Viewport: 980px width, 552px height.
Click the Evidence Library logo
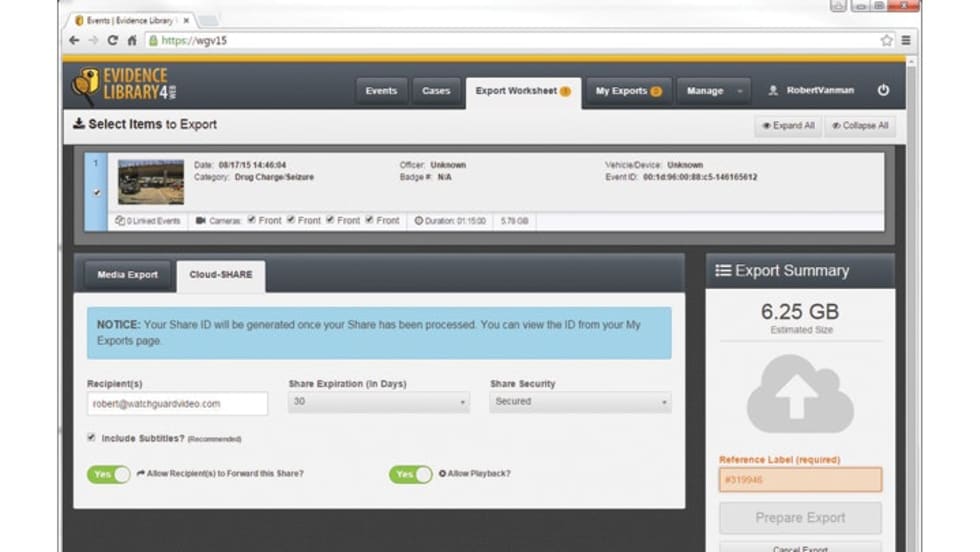tap(120, 85)
